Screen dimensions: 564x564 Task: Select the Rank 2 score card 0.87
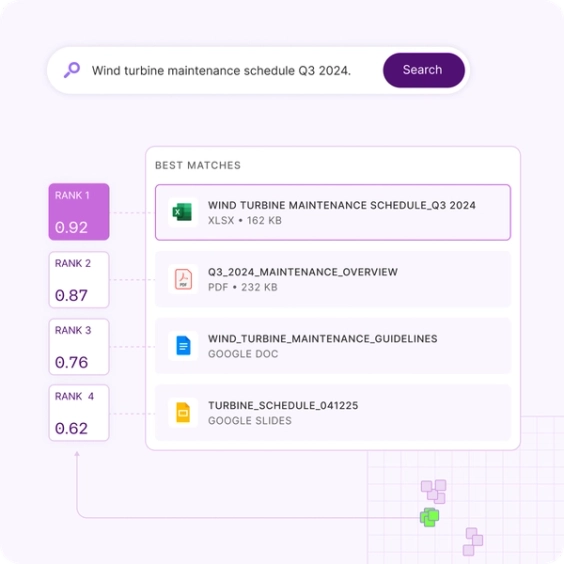click(x=79, y=280)
